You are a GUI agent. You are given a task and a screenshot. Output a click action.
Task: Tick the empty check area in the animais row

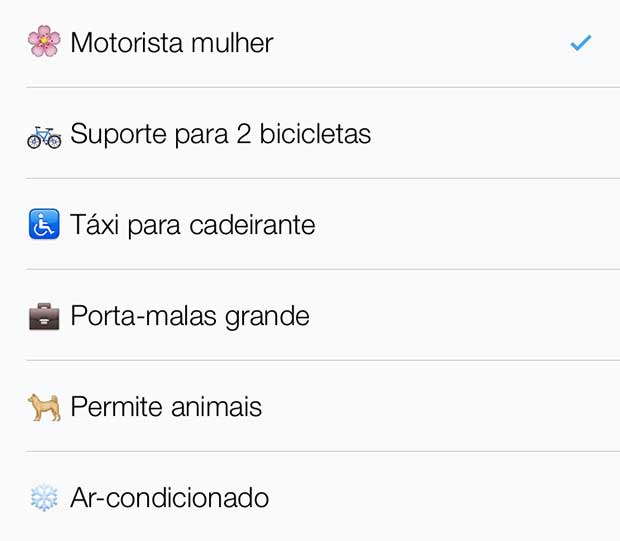click(x=580, y=407)
